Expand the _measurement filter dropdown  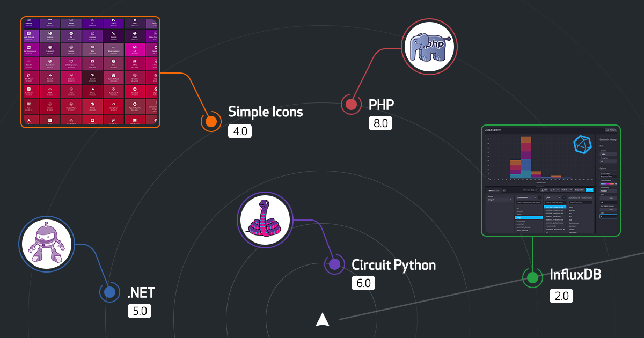click(526, 197)
